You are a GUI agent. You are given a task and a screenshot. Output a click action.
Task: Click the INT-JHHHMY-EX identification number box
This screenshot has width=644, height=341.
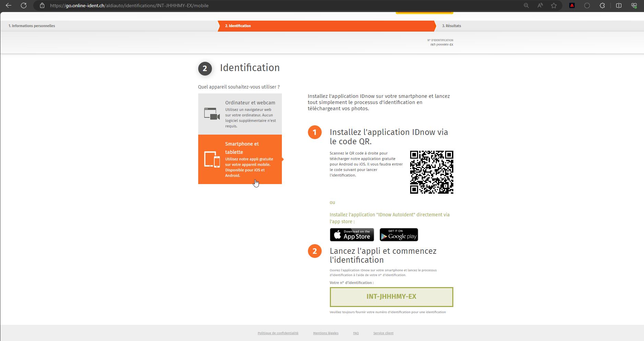pyautogui.click(x=391, y=297)
